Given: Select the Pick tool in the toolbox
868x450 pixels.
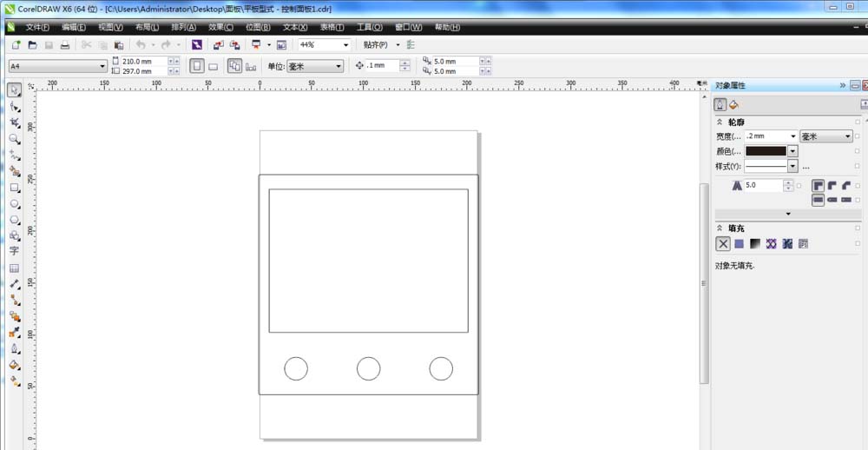Looking at the screenshot, I should pos(15,90).
